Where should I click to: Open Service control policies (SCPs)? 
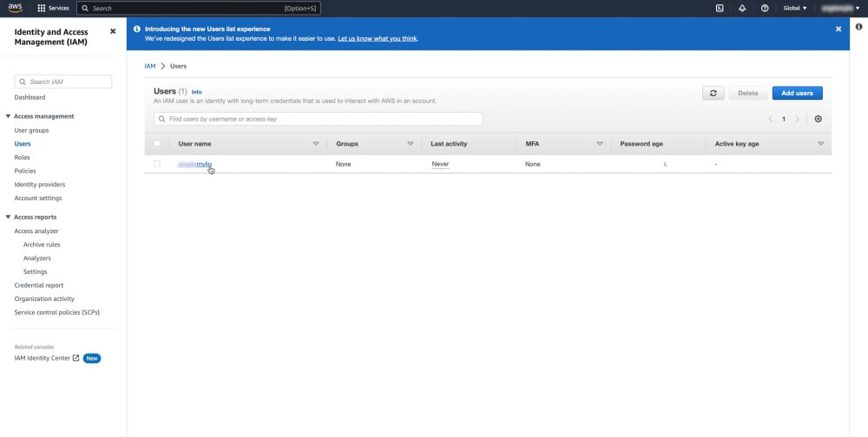click(57, 312)
